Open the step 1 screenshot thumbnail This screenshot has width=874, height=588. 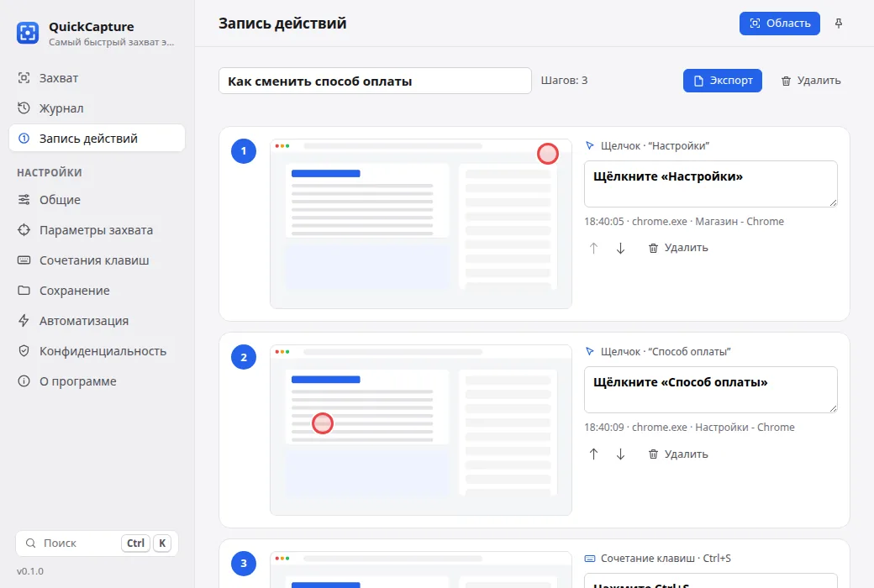[421, 223]
